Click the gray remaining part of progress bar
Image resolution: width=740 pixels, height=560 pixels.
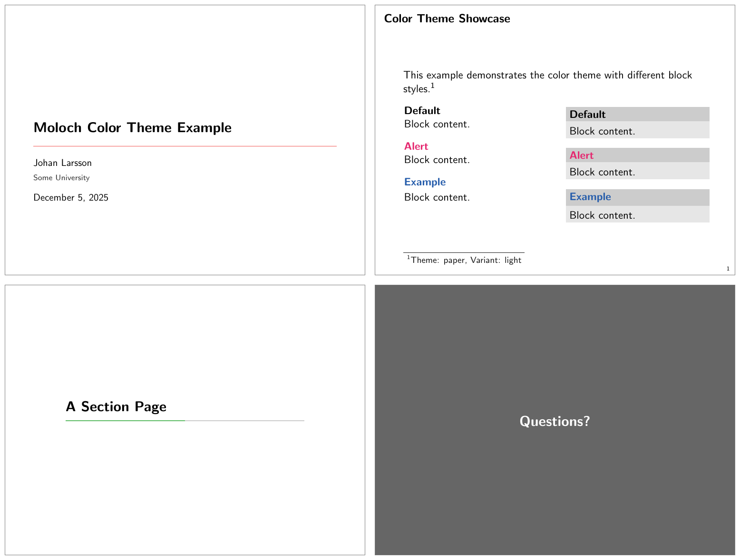[x=244, y=421]
